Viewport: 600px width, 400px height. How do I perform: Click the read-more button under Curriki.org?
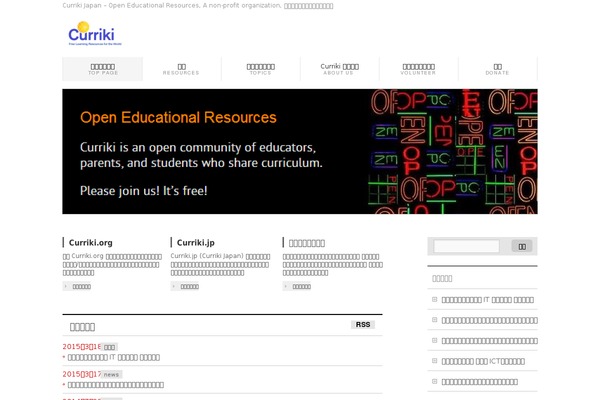point(77,286)
